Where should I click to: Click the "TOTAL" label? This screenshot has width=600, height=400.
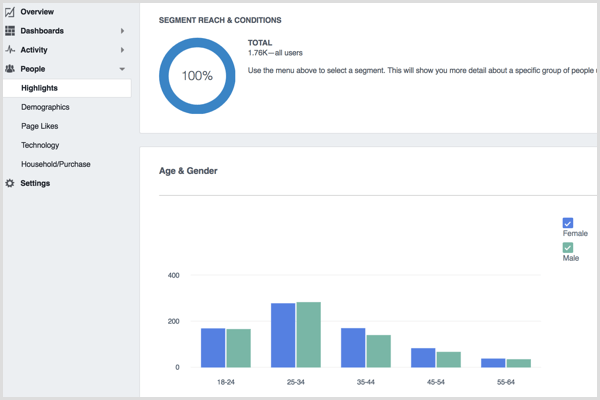coord(260,42)
